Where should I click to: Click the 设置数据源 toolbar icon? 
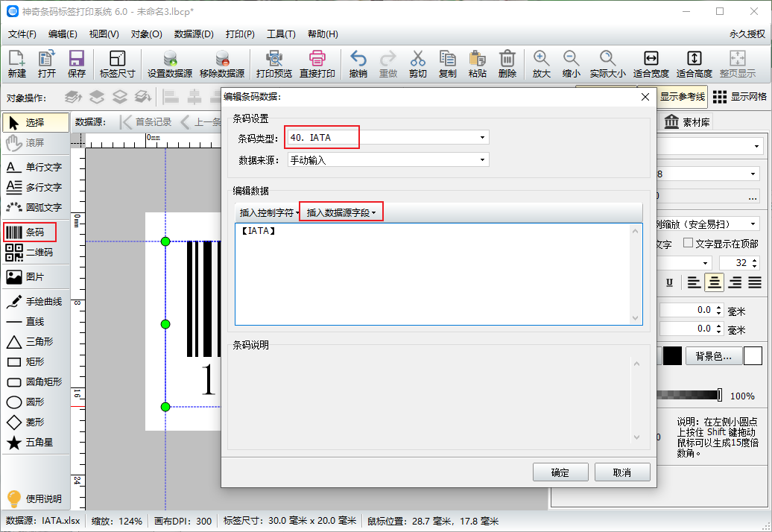(x=170, y=64)
